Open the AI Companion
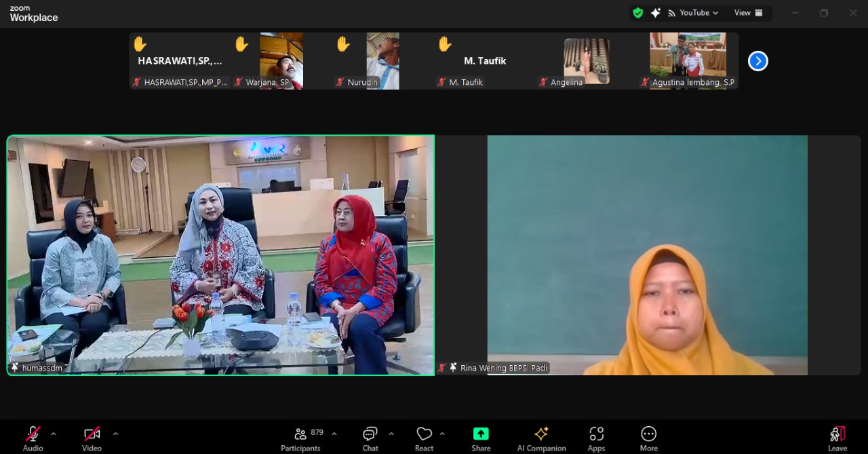The image size is (868, 454). [541, 438]
